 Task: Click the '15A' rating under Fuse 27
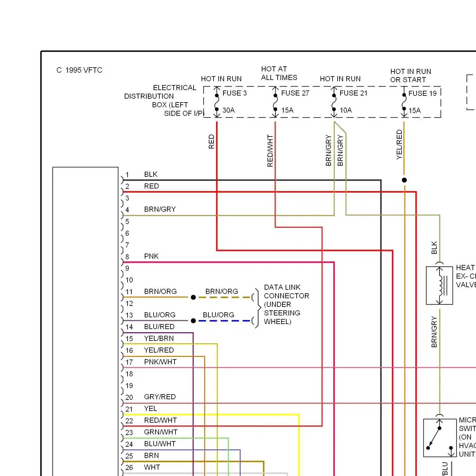pos(287,110)
